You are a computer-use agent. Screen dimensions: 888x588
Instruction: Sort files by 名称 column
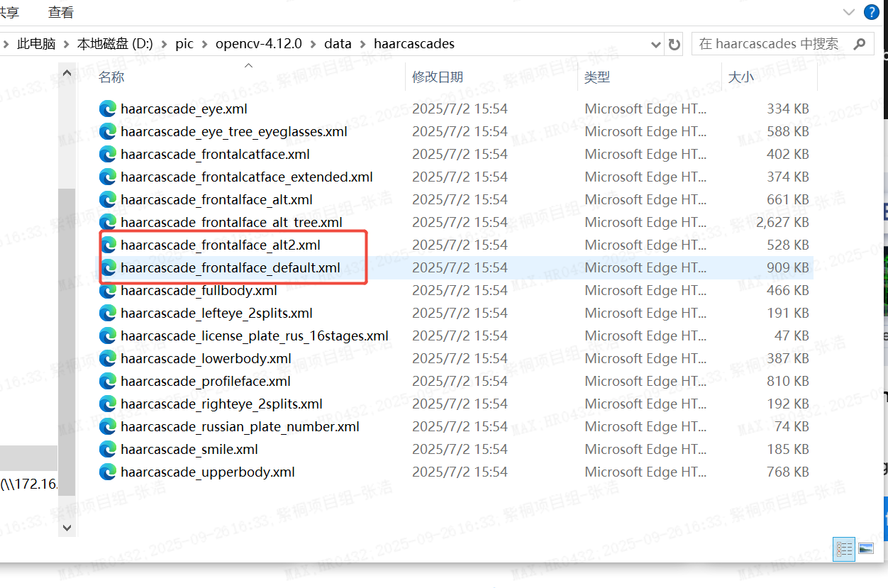point(113,77)
